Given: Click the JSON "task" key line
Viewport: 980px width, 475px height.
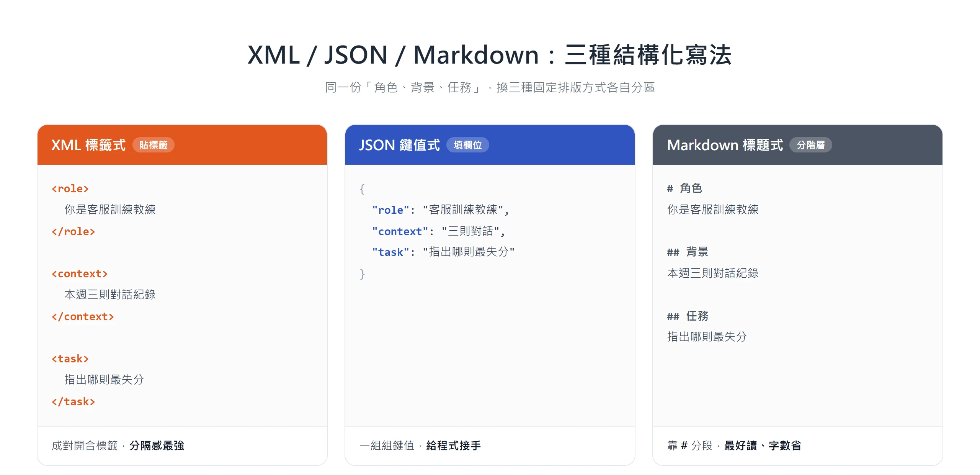Looking at the screenshot, I should 443,252.
